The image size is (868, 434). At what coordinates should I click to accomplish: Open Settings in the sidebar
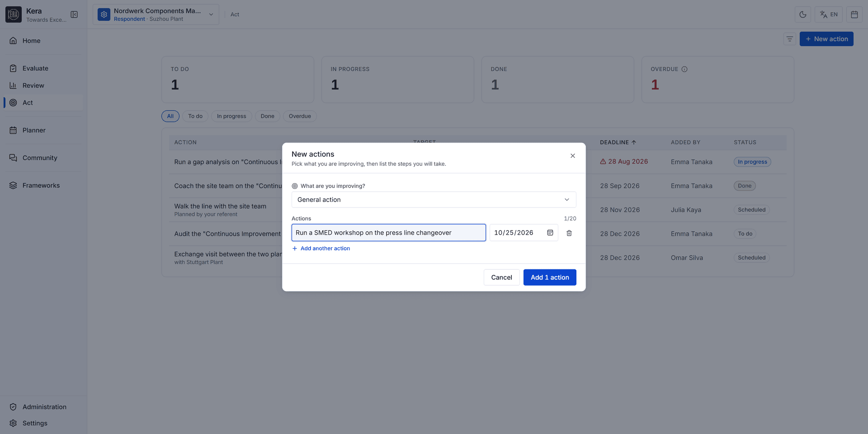coord(43,423)
